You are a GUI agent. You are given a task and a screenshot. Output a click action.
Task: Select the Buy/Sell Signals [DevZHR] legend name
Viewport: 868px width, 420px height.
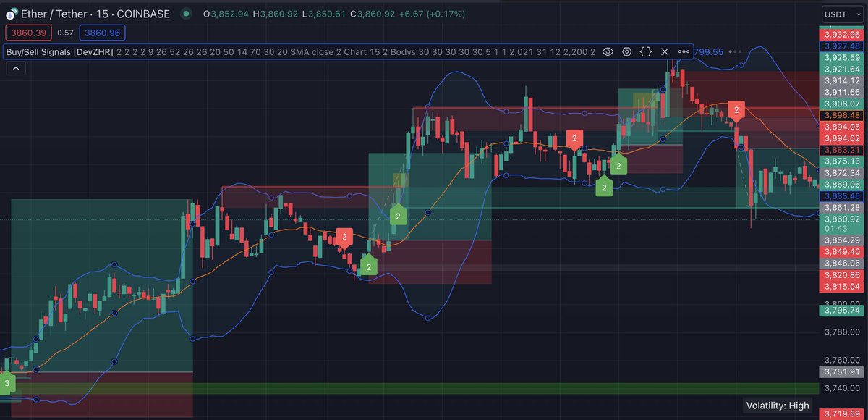[x=59, y=51]
